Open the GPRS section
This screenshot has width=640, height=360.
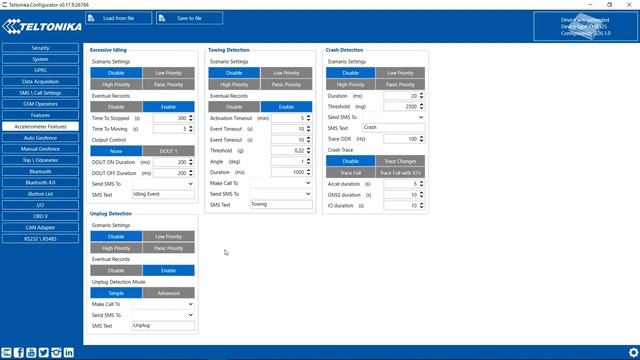40,70
